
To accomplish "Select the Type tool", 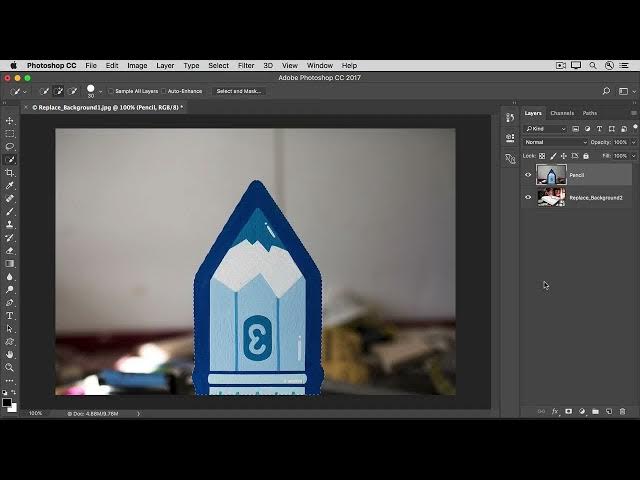I will point(10,315).
